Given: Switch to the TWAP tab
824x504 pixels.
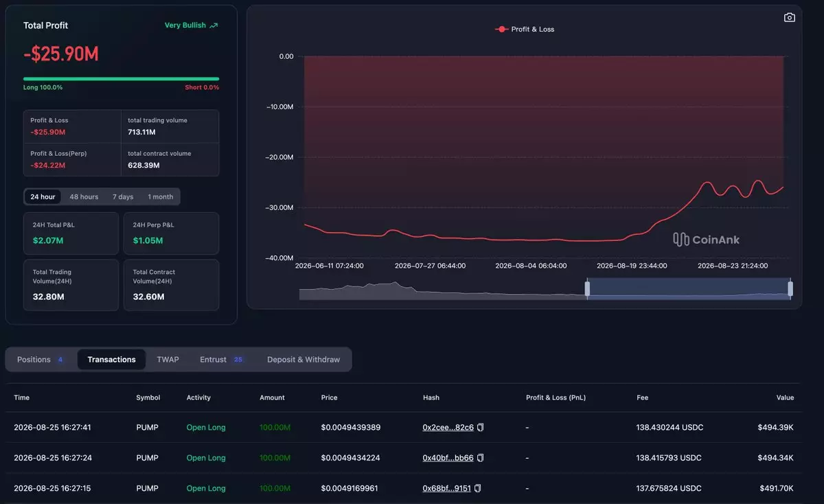Looking at the screenshot, I should 168,359.
